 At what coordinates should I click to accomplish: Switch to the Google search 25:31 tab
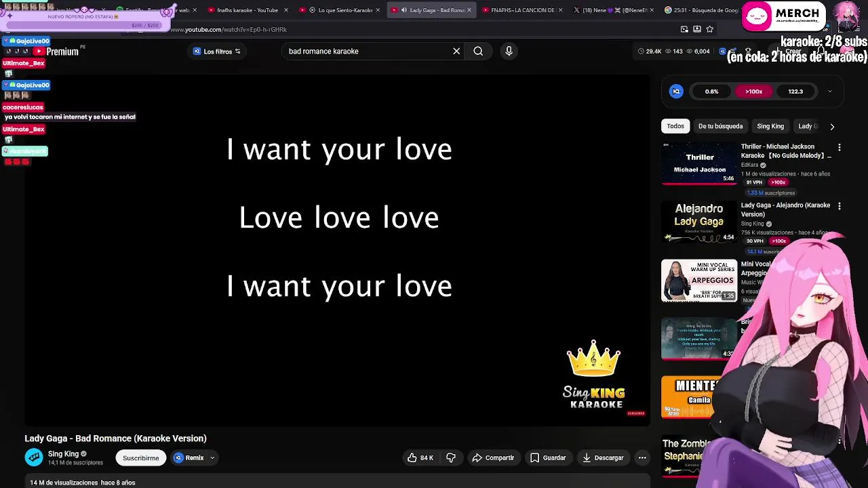coord(701,10)
